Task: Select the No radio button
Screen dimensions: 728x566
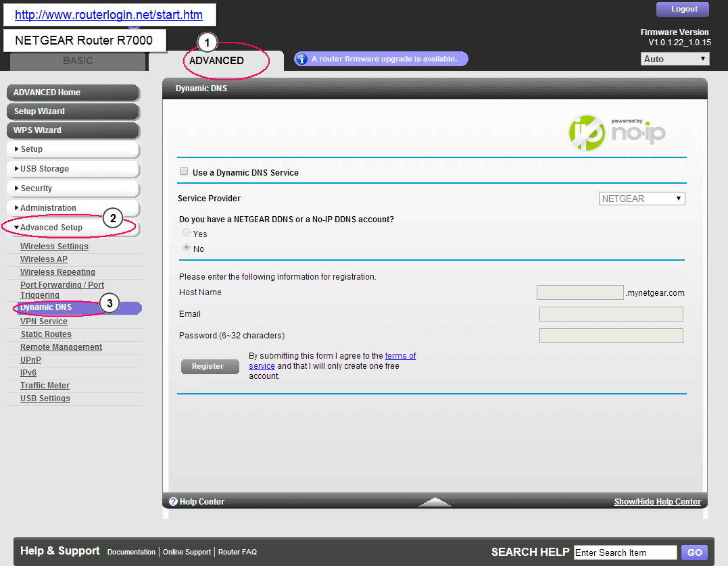Action: click(187, 247)
